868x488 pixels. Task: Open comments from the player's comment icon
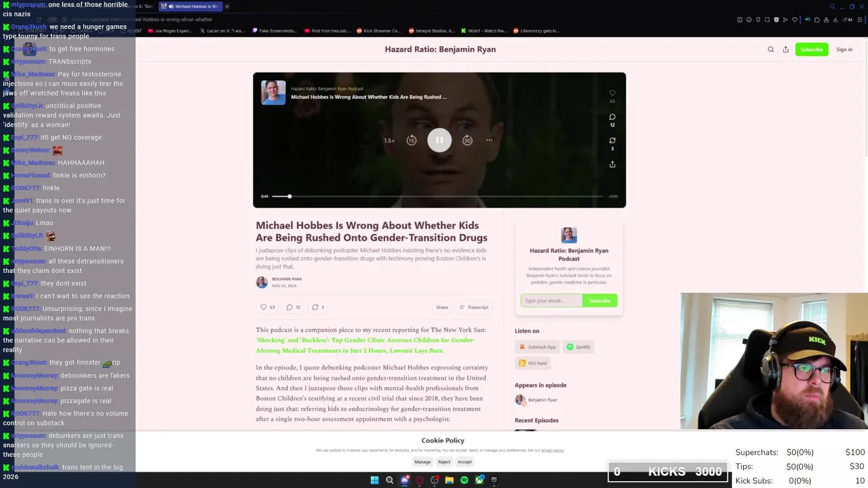[612, 117]
